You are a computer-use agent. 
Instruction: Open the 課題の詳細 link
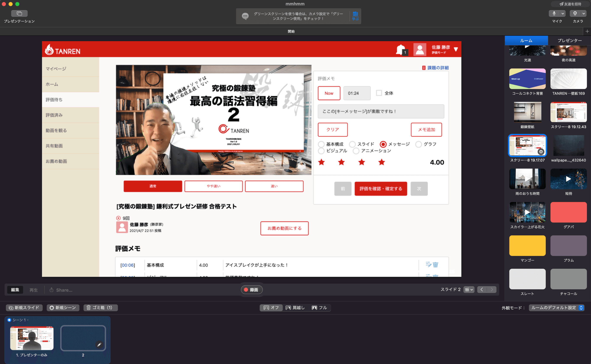coord(435,68)
